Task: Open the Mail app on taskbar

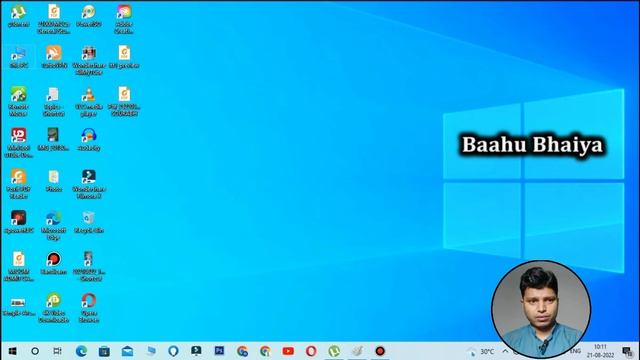Action: tap(127, 351)
